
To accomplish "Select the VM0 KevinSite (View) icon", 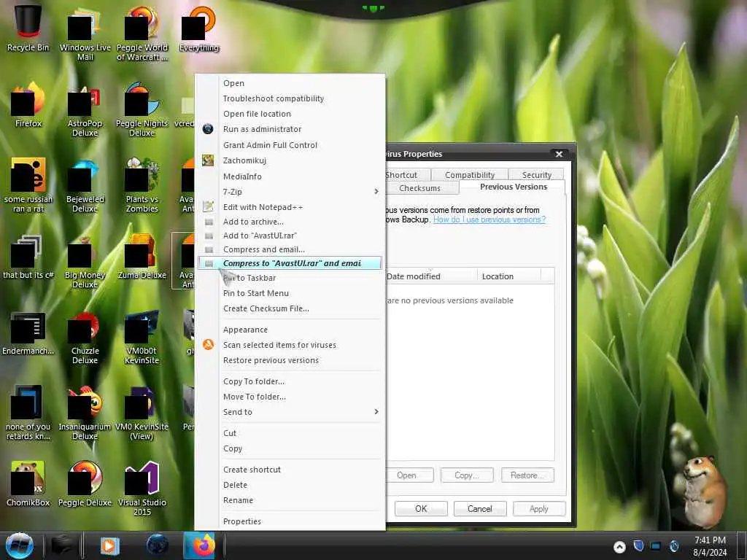I will (142, 413).
